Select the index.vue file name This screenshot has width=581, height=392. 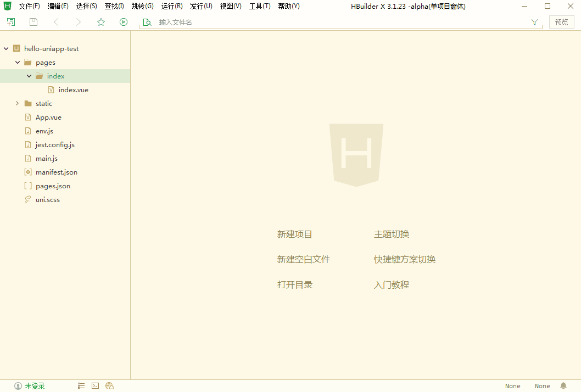point(74,89)
